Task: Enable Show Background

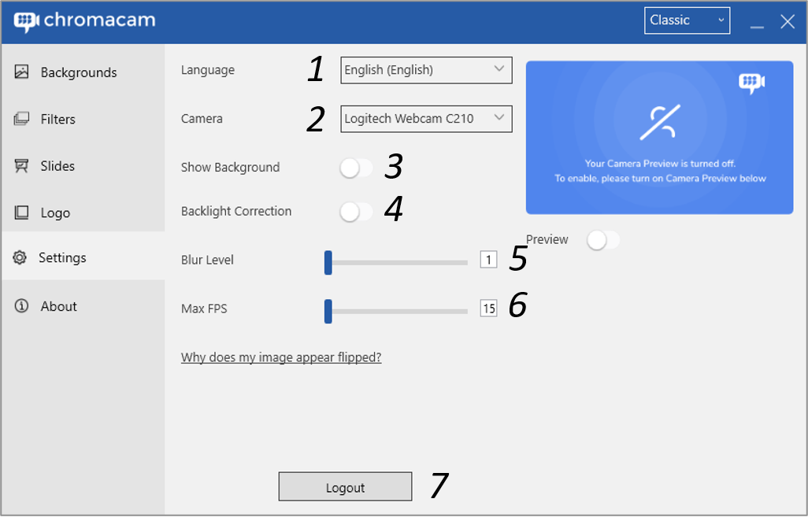Action: coord(355,168)
